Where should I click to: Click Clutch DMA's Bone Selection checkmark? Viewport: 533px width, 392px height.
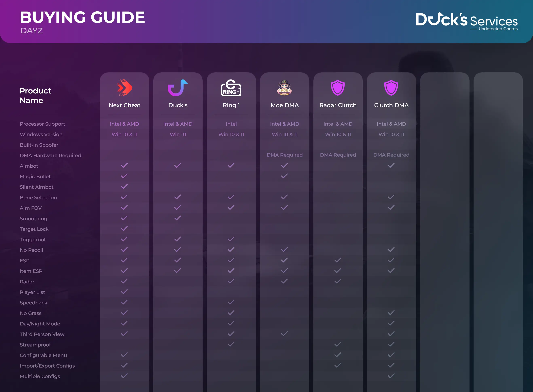391,197
